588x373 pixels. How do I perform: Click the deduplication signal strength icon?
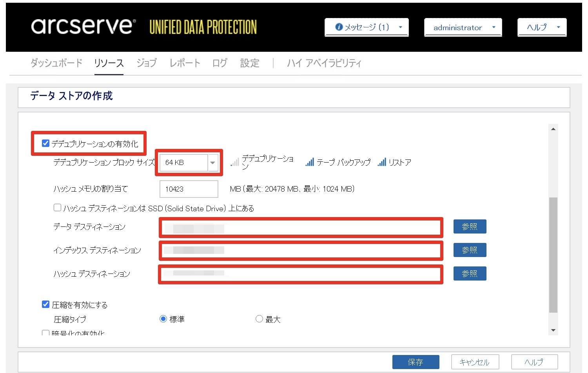(235, 162)
